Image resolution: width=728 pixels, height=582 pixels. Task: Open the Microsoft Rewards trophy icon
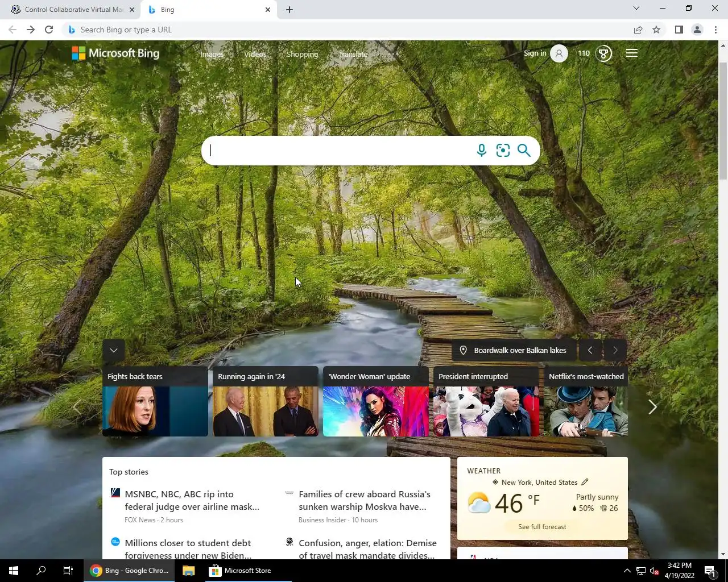pyautogui.click(x=603, y=53)
